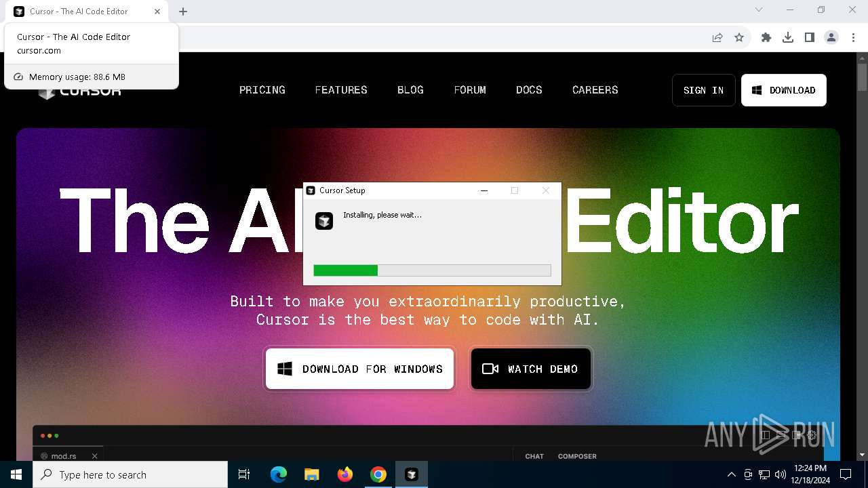The image size is (868, 488).
Task: Open the FEATURES nav link
Action: tap(341, 90)
